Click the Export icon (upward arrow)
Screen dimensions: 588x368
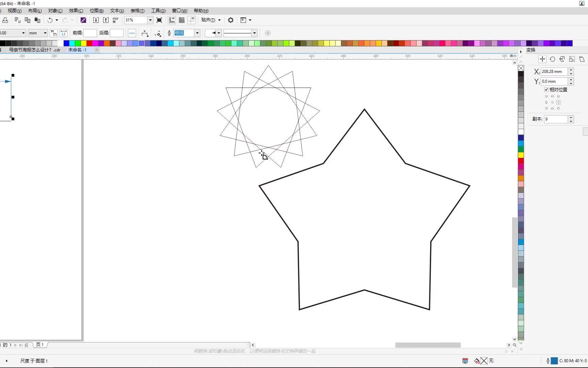tap(106, 20)
